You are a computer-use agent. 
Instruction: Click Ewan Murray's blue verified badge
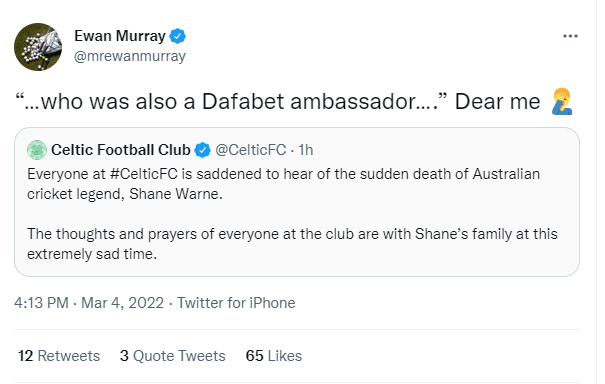[177, 36]
